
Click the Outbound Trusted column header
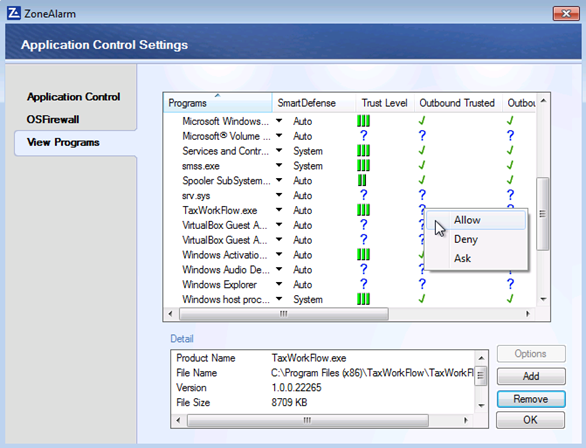[458, 103]
